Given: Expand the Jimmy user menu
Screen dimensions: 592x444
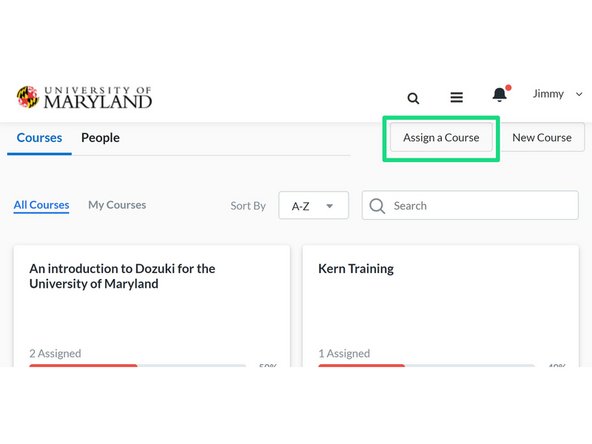Looking at the screenshot, I should (557, 94).
